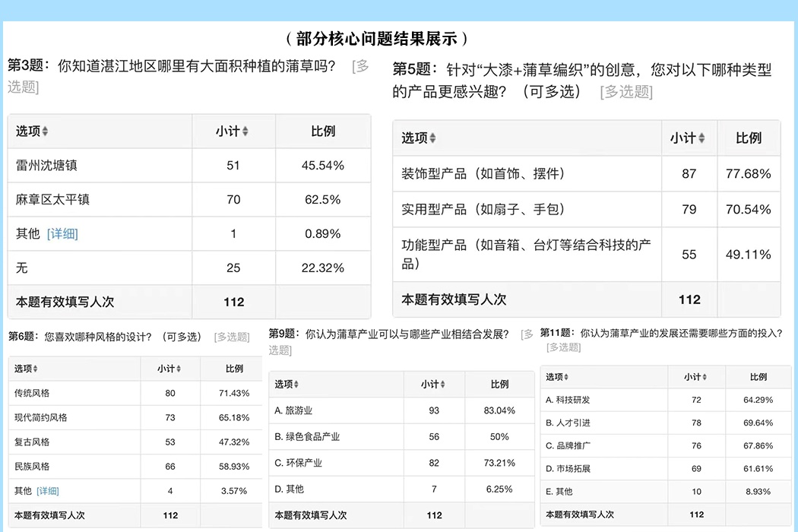Sort Question 9 table by 小计 arrows

(x=443, y=385)
